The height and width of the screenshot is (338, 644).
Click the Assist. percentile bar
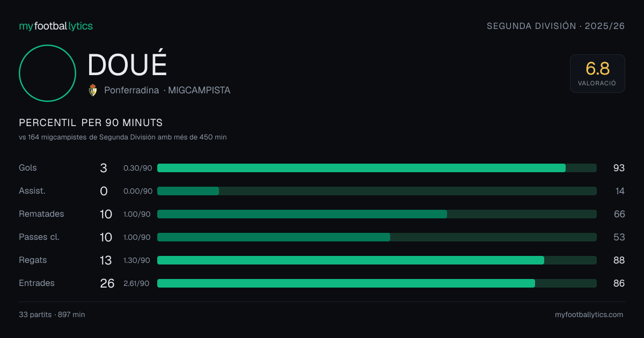(377, 191)
